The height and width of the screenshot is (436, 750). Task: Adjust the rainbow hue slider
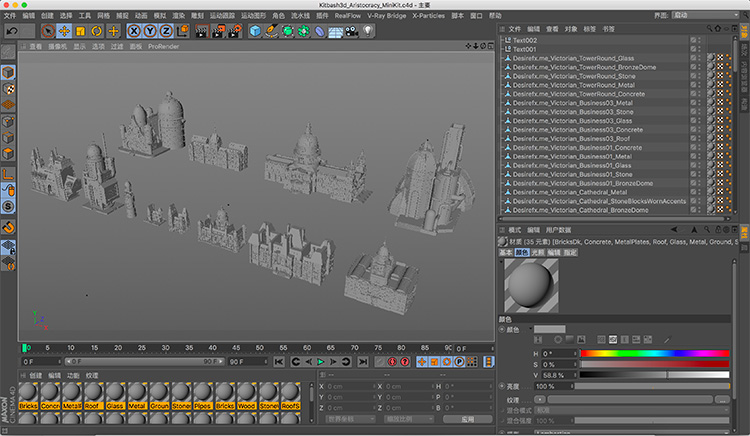click(655, 353)
